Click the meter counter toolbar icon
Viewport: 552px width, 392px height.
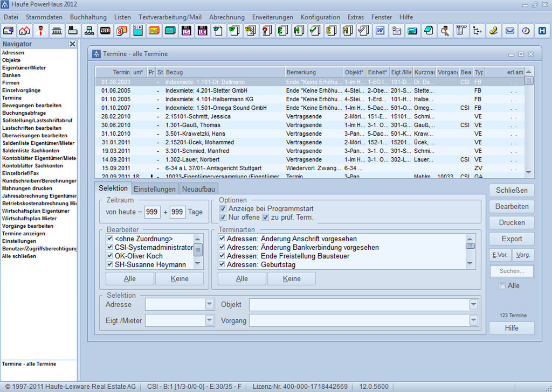pyautogui.click(x=105, y=31)
